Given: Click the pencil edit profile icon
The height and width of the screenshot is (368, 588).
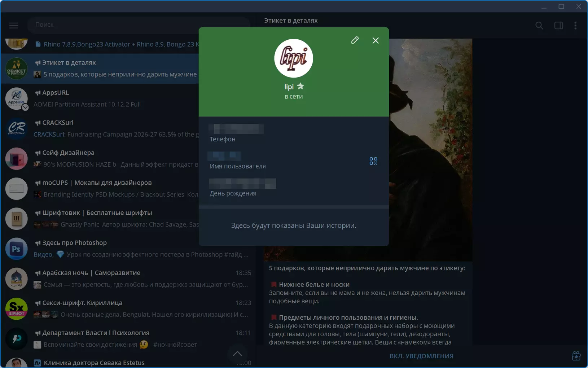Looking at the screenshot, I should pyautogui.click(x=355, y=40).
